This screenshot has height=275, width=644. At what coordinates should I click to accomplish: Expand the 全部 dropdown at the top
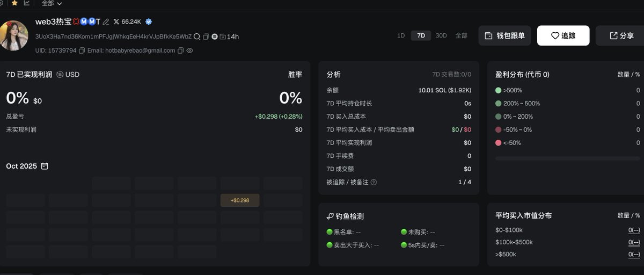(x=52, y=3)
